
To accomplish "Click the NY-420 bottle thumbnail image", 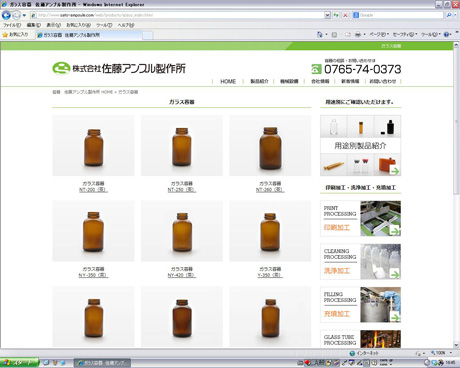I will [x=182, y=231].
